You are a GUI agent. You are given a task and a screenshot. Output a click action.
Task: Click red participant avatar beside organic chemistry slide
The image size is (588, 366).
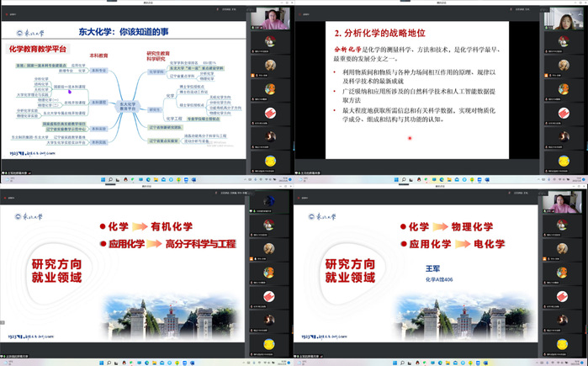(x=268, y=296)
